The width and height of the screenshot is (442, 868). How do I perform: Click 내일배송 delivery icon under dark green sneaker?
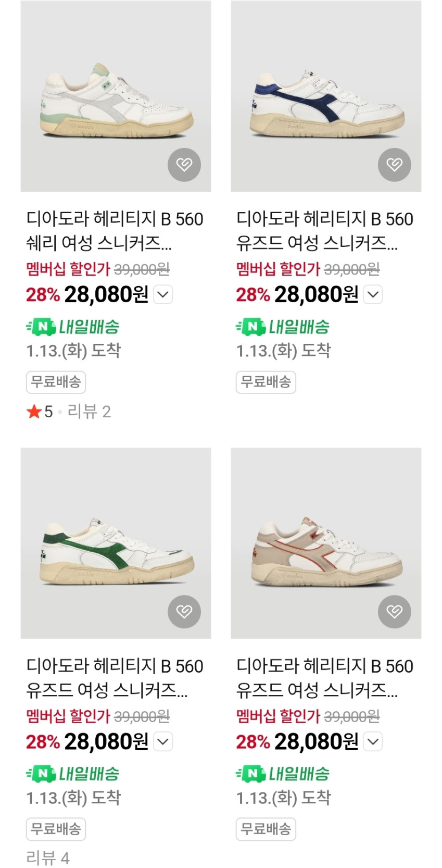click(73, 774)
